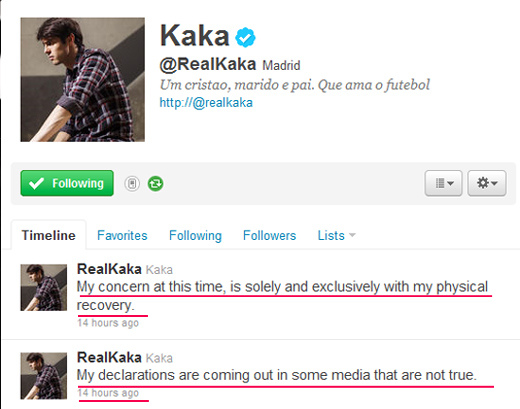Open RealKaka username on first tweet

point(109,269)
